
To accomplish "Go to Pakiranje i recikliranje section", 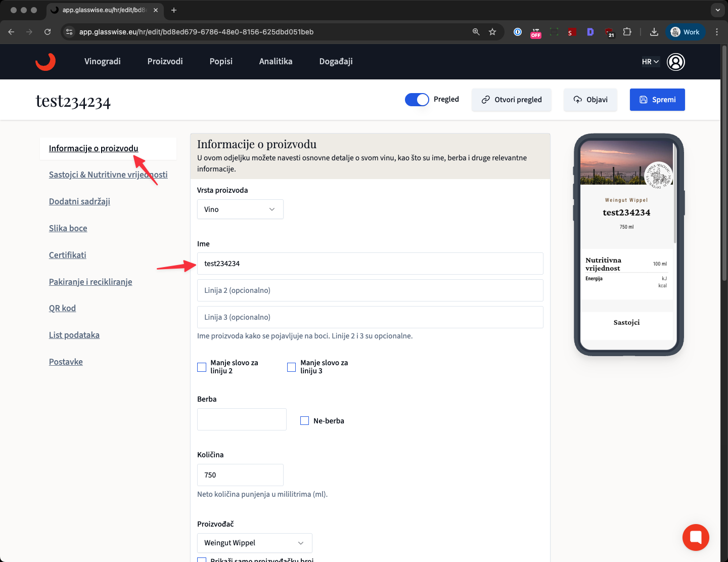I will point(90,282).
